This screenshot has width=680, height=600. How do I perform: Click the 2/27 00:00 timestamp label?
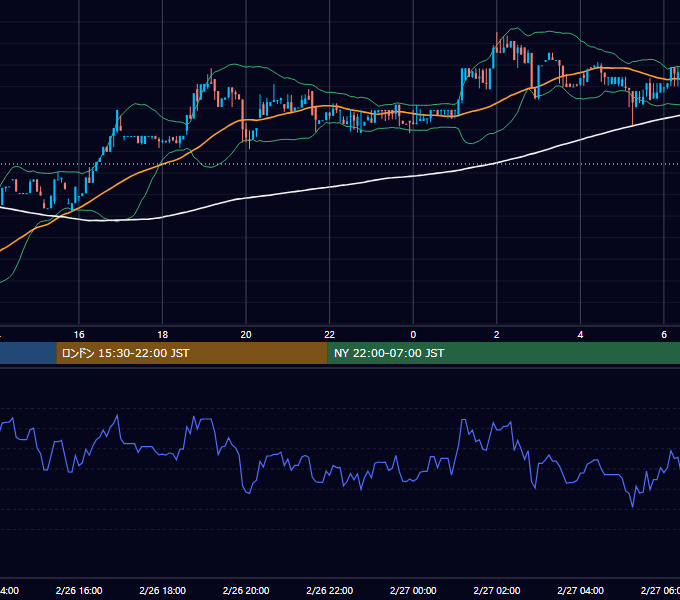[x=413, y=590]
